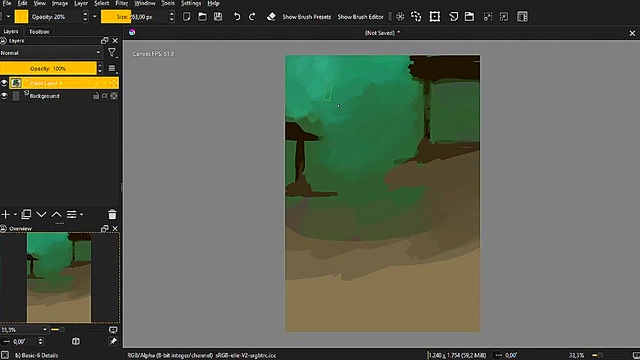640x360 pixels.
Task: Toggle alpha lock on Background layer
Action: coord(114,96)
